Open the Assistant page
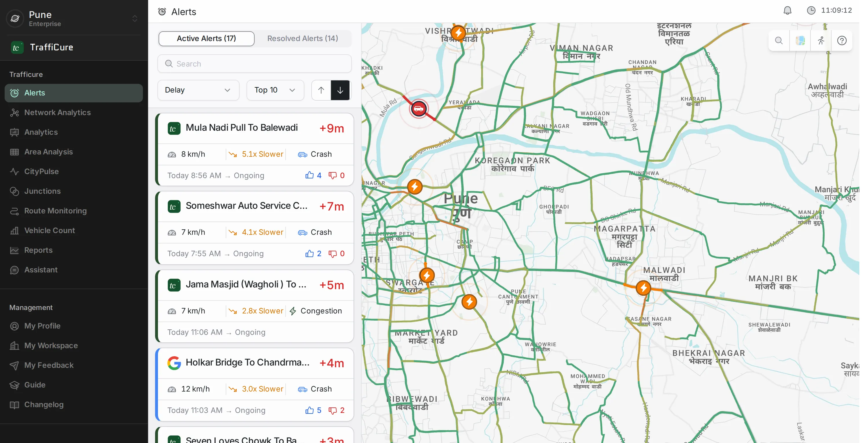The image size is (868, 443). pos(74,270)
